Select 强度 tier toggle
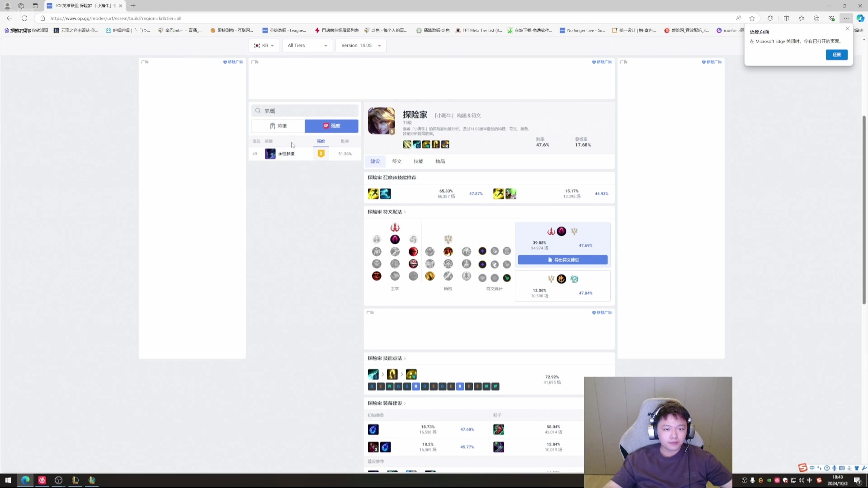868x488 pixels. click(331, 126)
